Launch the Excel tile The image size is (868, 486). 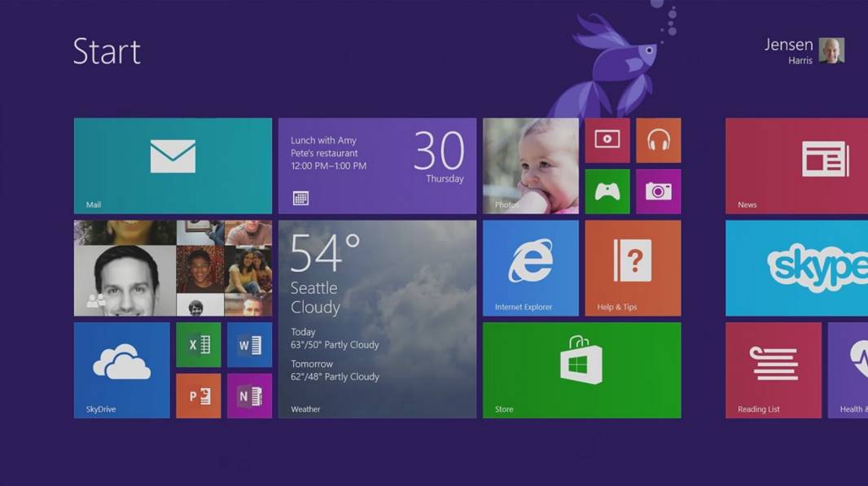[x=198, y=345]
